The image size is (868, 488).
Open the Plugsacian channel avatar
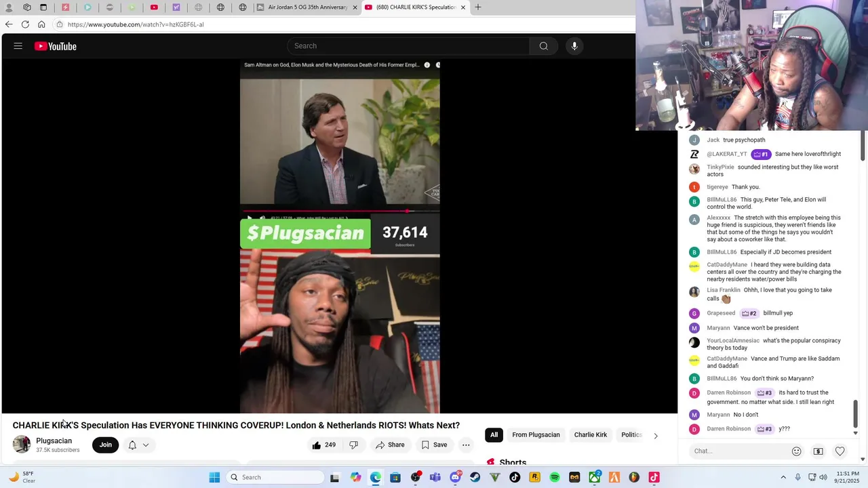click(22, 445)
